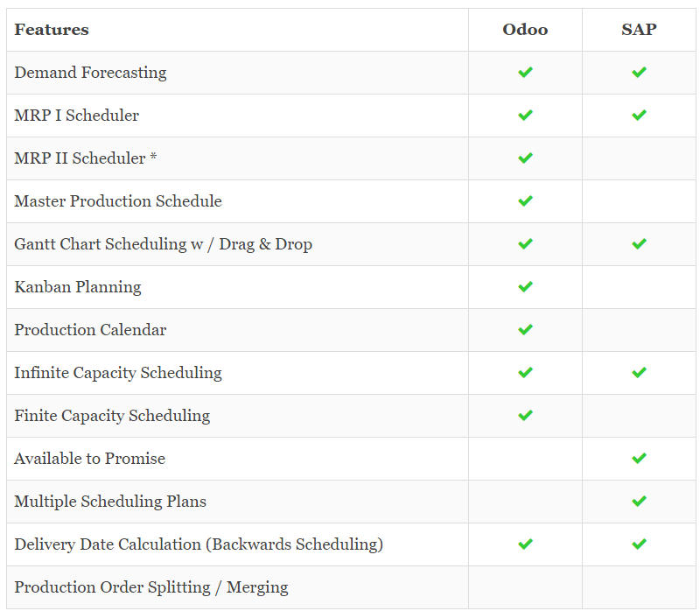Click Odoo checkmark for Finite Capacity Scheduling

(x=525, y=415)
